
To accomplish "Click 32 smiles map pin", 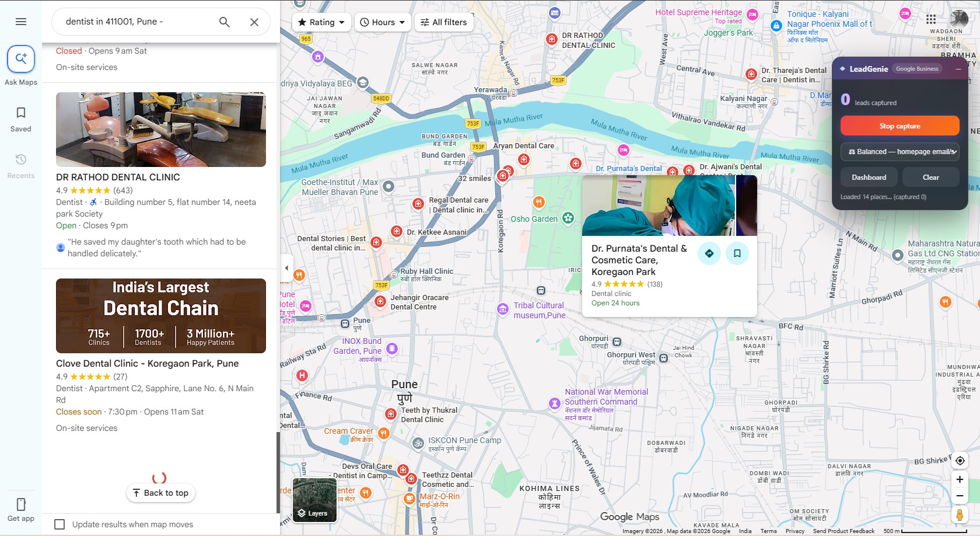I will click(x=503, y=176).
